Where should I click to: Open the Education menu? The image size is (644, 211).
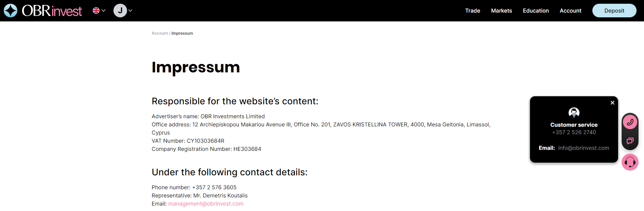click(x=536, y=11)
